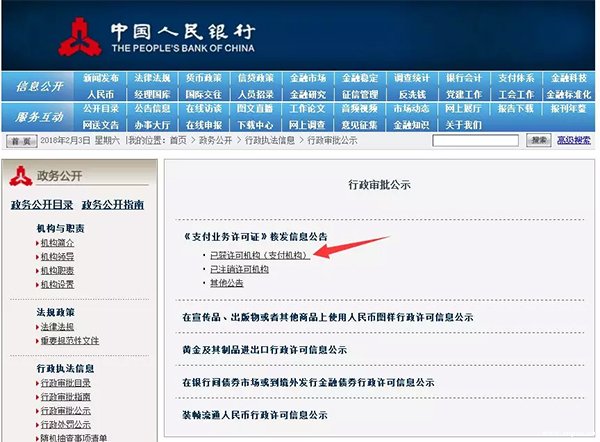Open 行政审批目录 sidebar link

click(66, 383)
